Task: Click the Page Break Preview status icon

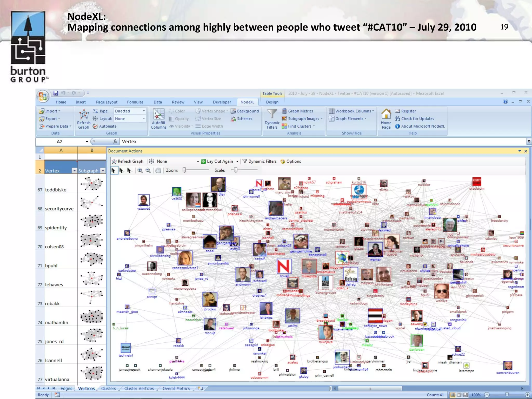Action: 465,395
